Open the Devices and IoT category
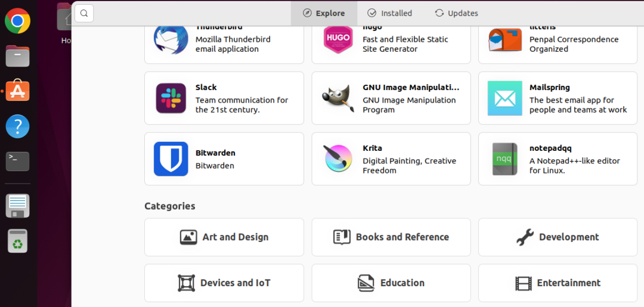This screenshot has width=644, height=307. (224, 283)
